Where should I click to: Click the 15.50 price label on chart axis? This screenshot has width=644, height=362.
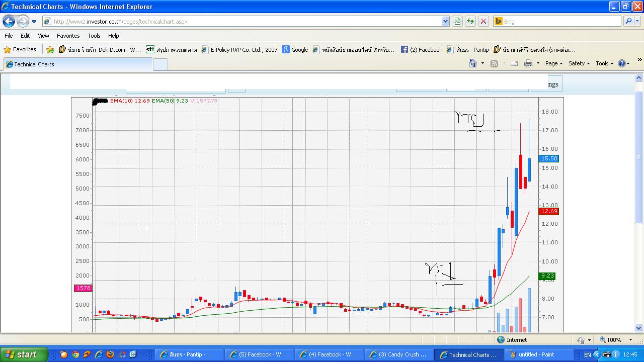tap(549, 158)
